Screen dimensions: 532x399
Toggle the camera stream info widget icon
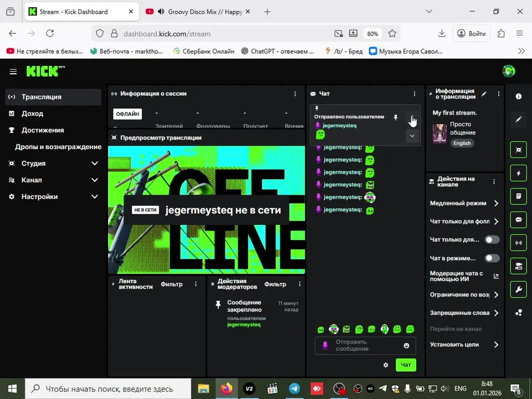point(519,266)
